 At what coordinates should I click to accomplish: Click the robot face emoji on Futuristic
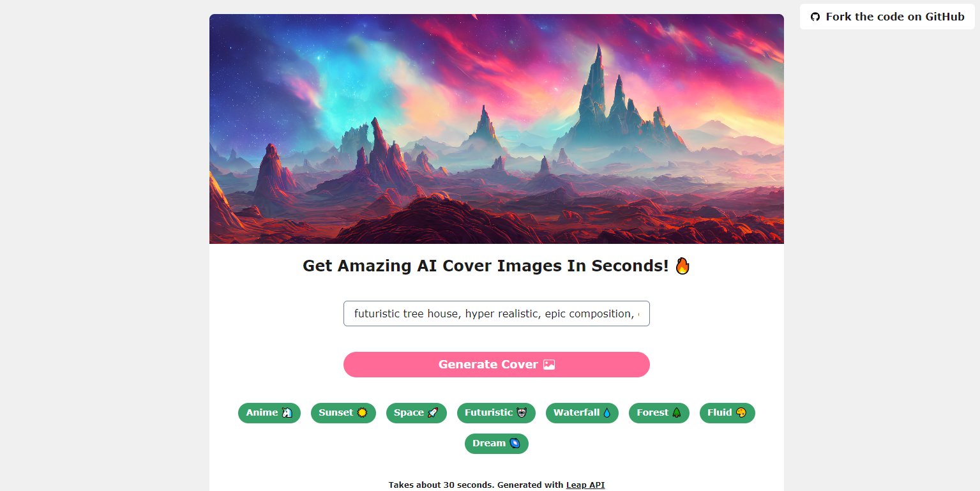coord(522,413)
